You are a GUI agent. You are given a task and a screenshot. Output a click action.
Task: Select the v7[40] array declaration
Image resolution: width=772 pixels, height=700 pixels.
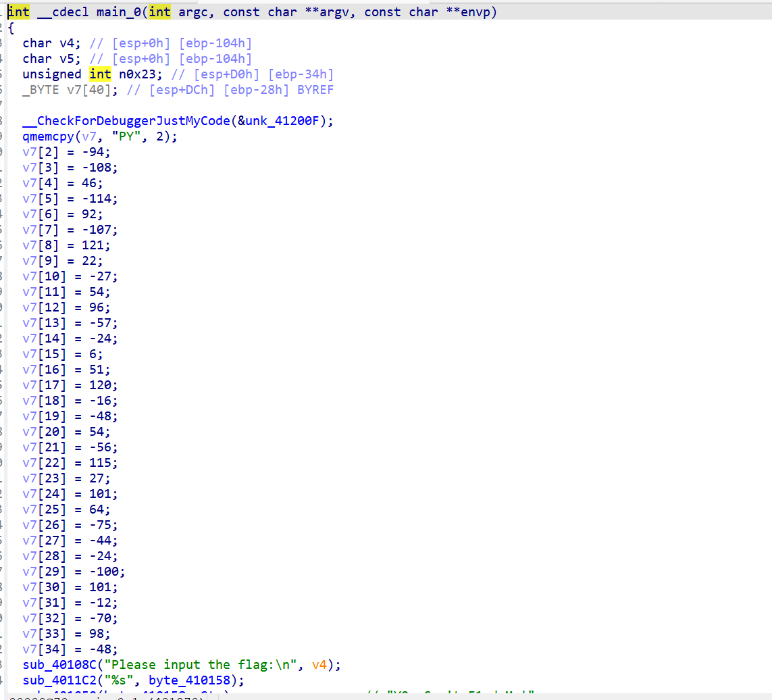click(x=70, y=90)
